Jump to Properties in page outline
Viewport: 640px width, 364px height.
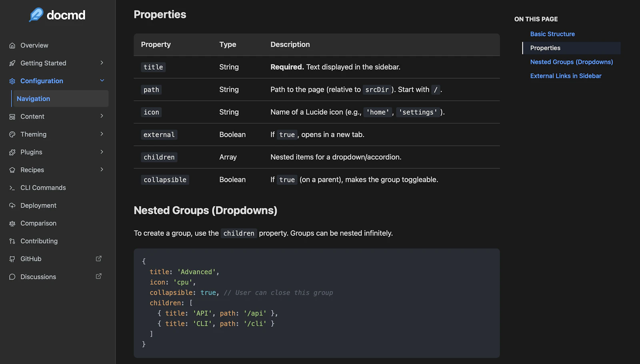[545, 48]
